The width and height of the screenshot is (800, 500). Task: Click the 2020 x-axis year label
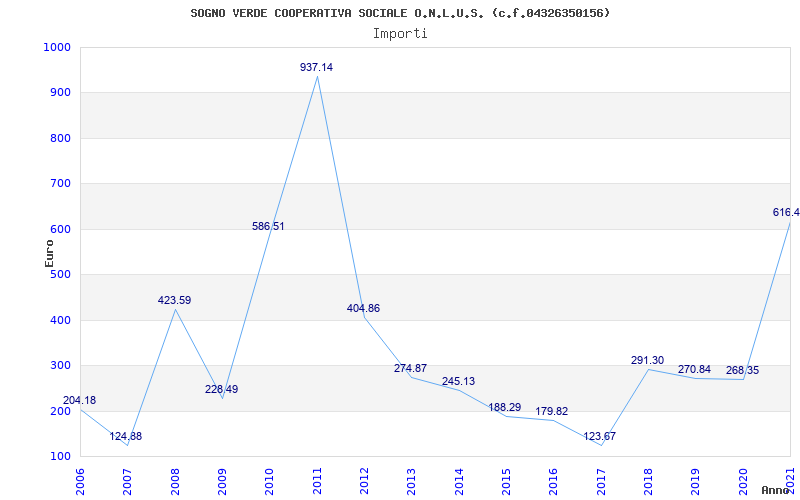[743, 481]
